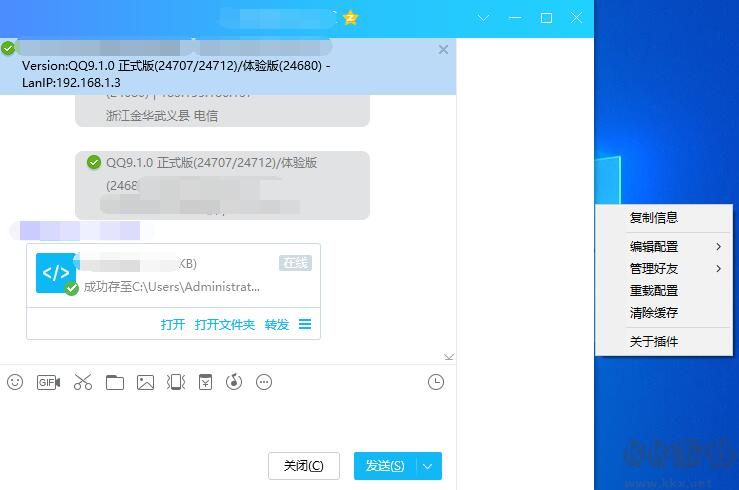The image size is (739, 490).
Task: Open the GIF animation picker
Action: pyautogui.click(x=48, y=382)
